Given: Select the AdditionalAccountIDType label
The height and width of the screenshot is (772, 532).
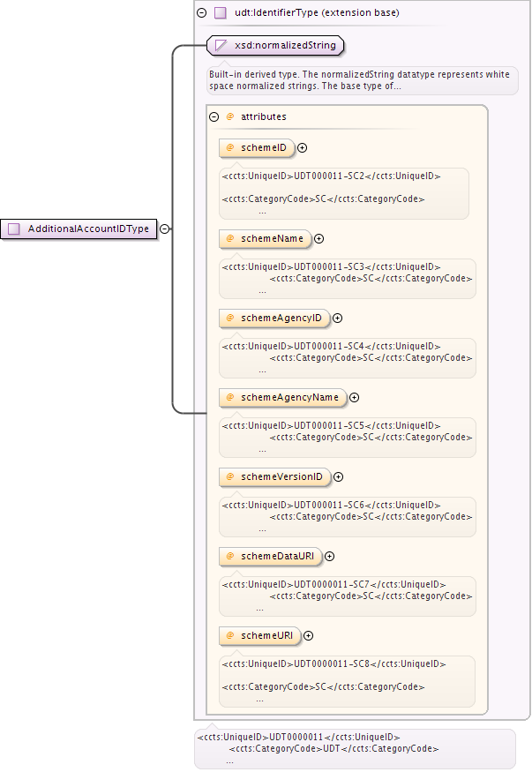Looking at the screenshot, I should coord(88,229).
